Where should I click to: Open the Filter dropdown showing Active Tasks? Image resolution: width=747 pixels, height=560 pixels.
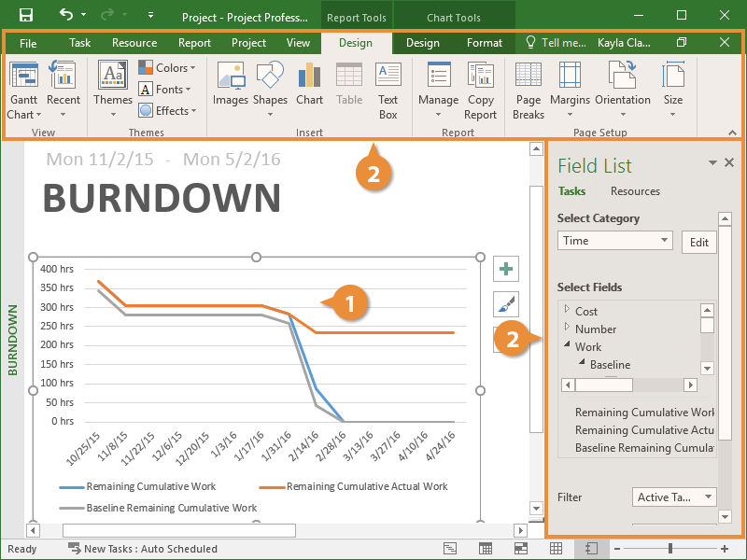pos(674,497)
